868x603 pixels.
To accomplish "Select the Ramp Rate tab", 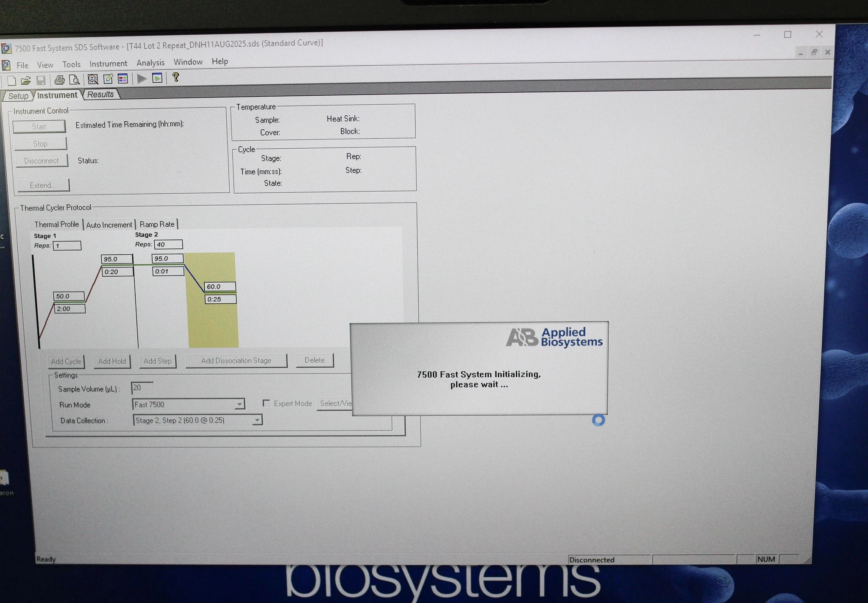I will [157, 224].
